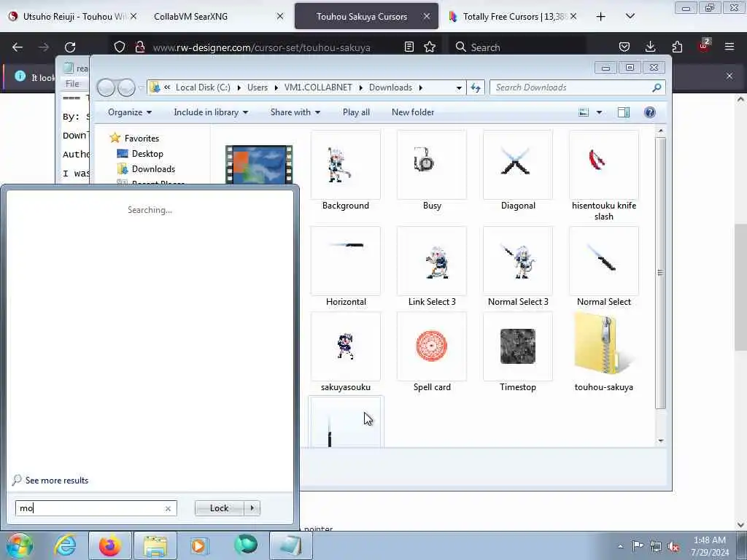The height and width of the screenshot is (560, 747).
Task: Go back in Firefox
Action: [x=18, y=47]
